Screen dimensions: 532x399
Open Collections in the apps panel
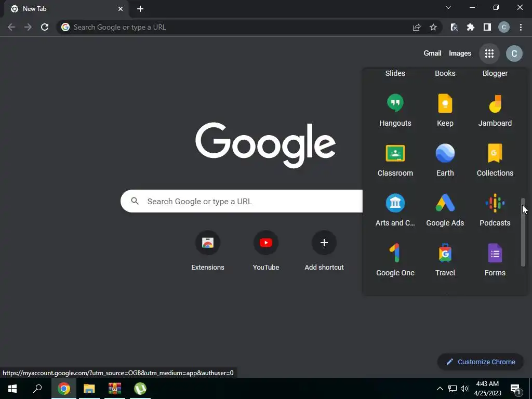(495, 160)
